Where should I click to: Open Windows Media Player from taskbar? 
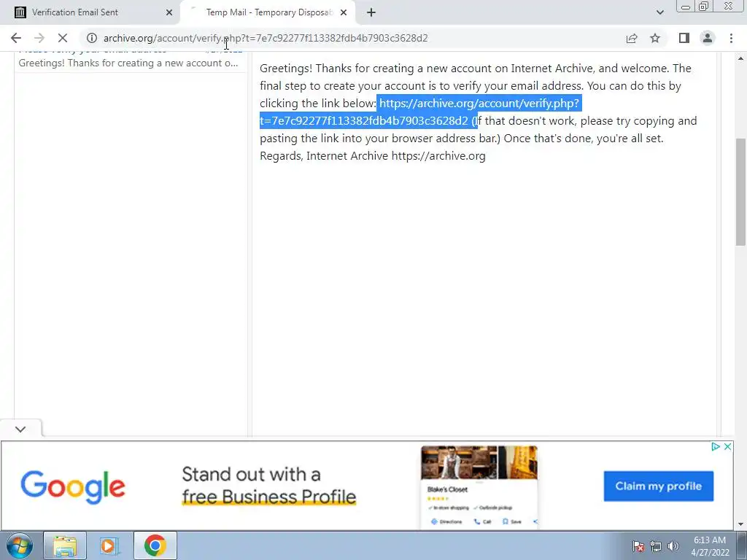point(108,545)
